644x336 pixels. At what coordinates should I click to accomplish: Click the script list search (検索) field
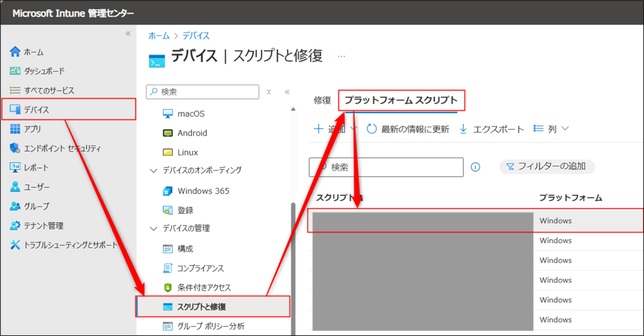[386, 167]
